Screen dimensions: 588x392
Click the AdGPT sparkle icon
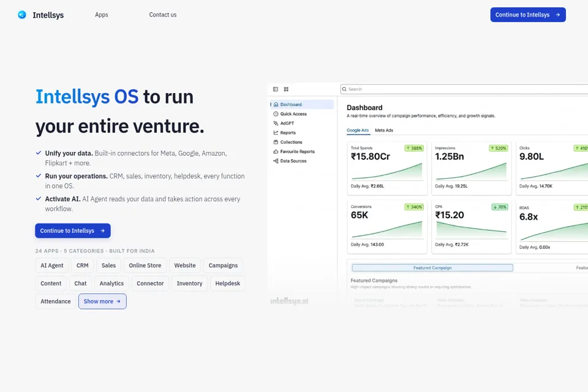point(276,123)
